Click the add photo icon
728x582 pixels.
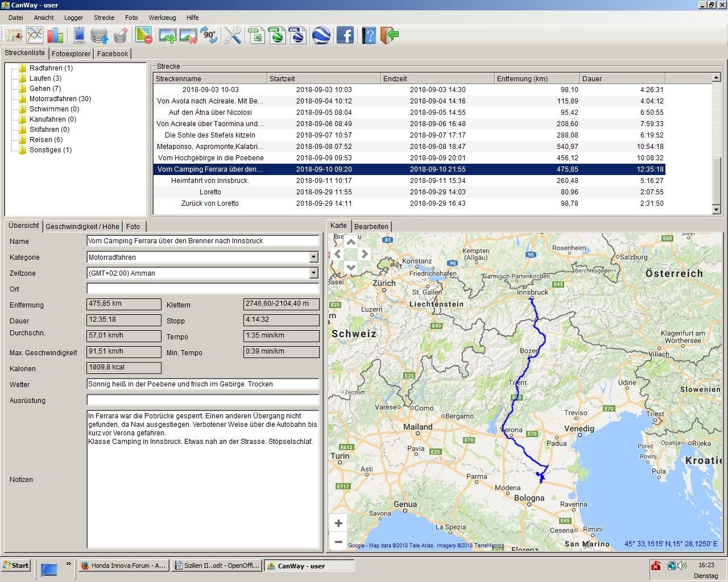[167, 35]
